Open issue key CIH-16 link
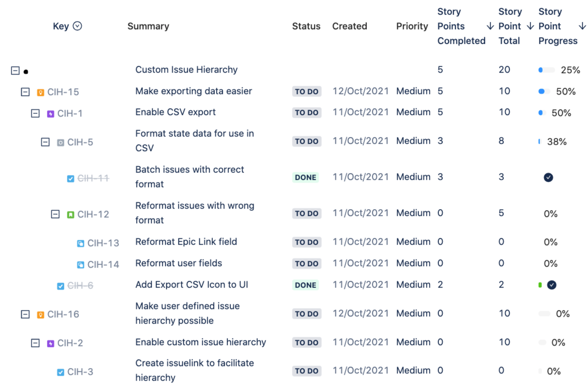 (63, 314)
